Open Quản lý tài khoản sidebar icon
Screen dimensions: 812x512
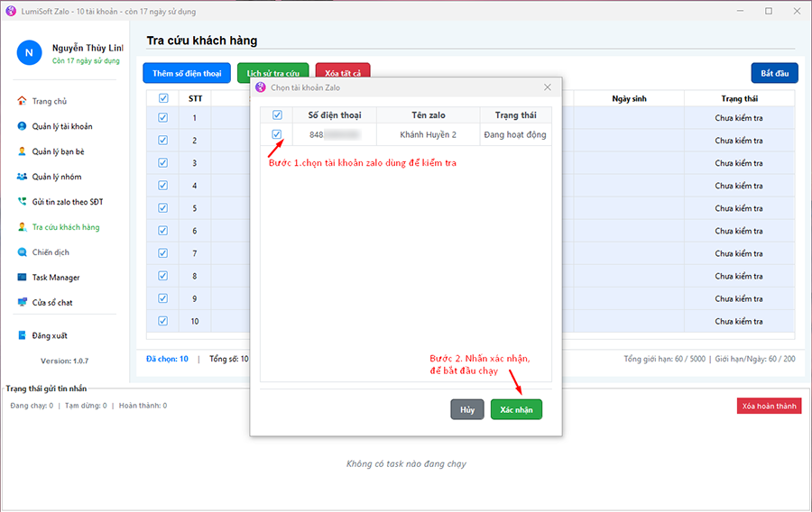pos(22,126)
